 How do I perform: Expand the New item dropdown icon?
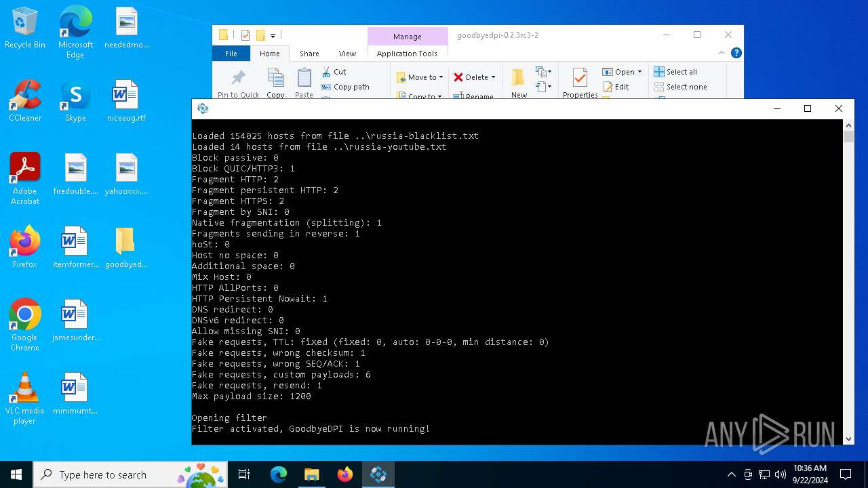point(542,72)
